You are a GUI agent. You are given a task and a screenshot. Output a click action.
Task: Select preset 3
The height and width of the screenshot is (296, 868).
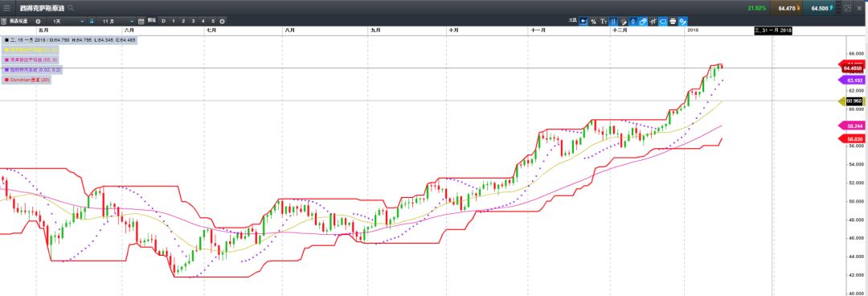click(193, 21)
